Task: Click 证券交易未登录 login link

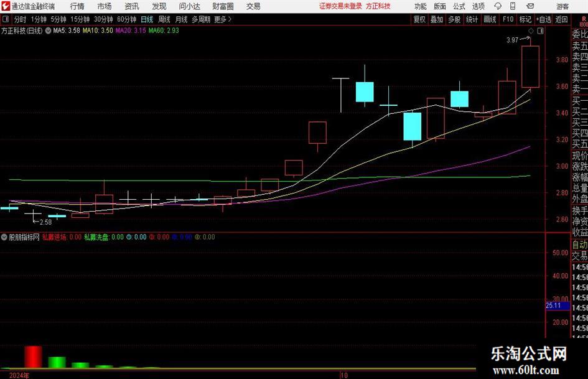Action: pos(340,6)
